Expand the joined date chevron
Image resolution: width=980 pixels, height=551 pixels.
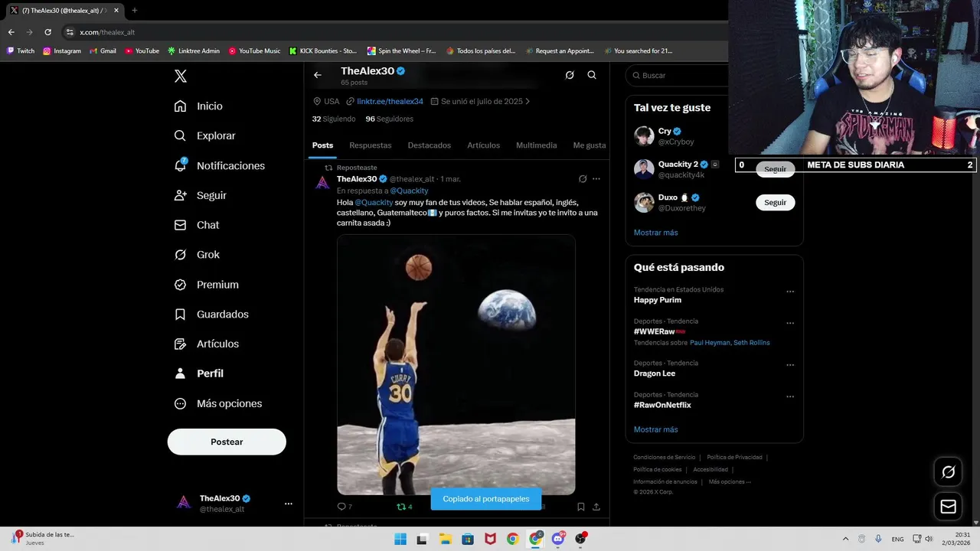528,101
